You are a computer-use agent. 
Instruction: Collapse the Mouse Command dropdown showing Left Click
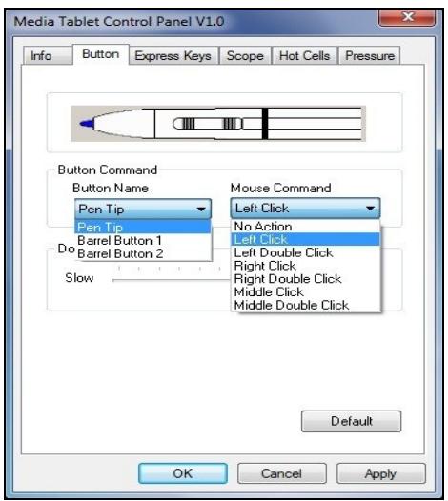point(305,208)
